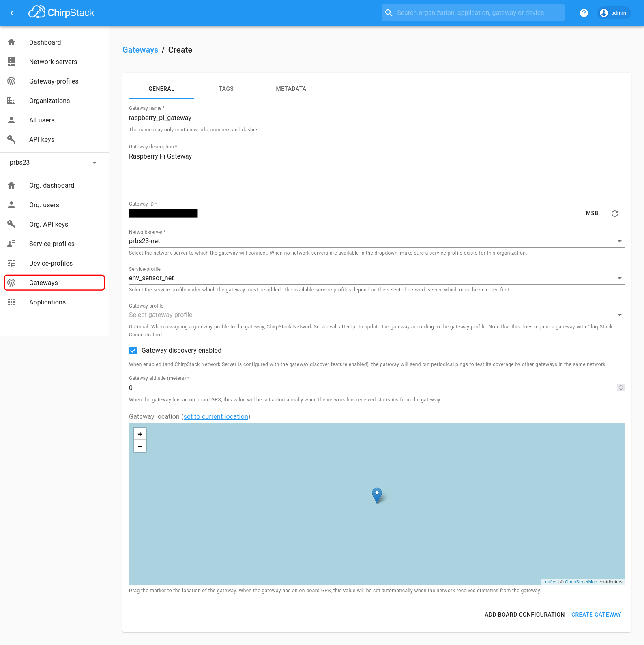Viewport: 644px width, 645px height.
Task: Toggle MSB byte order for Gateway ID
Action: [592, 213]
